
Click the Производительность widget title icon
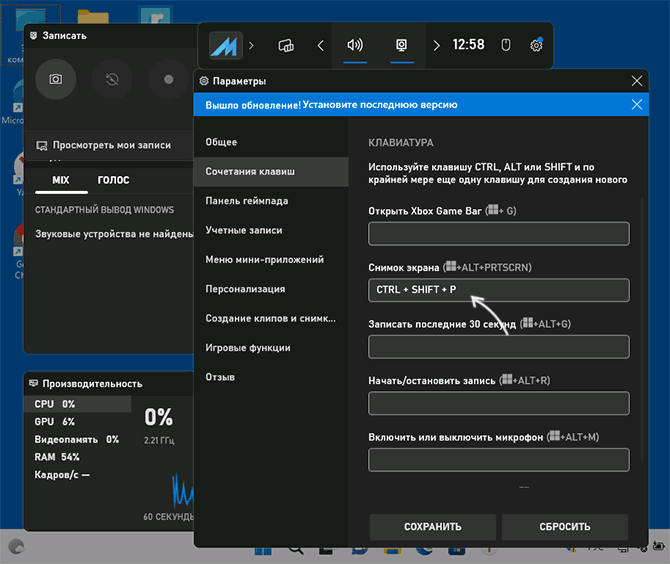click(x=33, y=383)
